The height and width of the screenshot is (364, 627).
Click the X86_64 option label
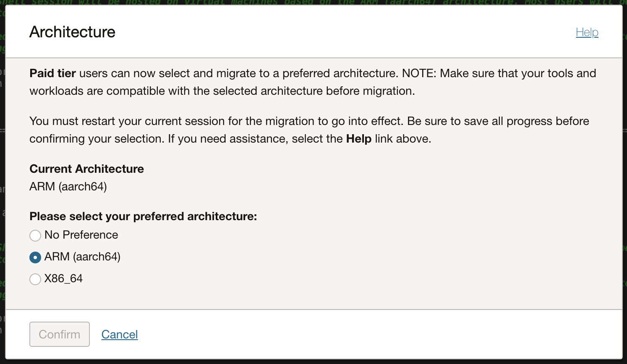63,279
